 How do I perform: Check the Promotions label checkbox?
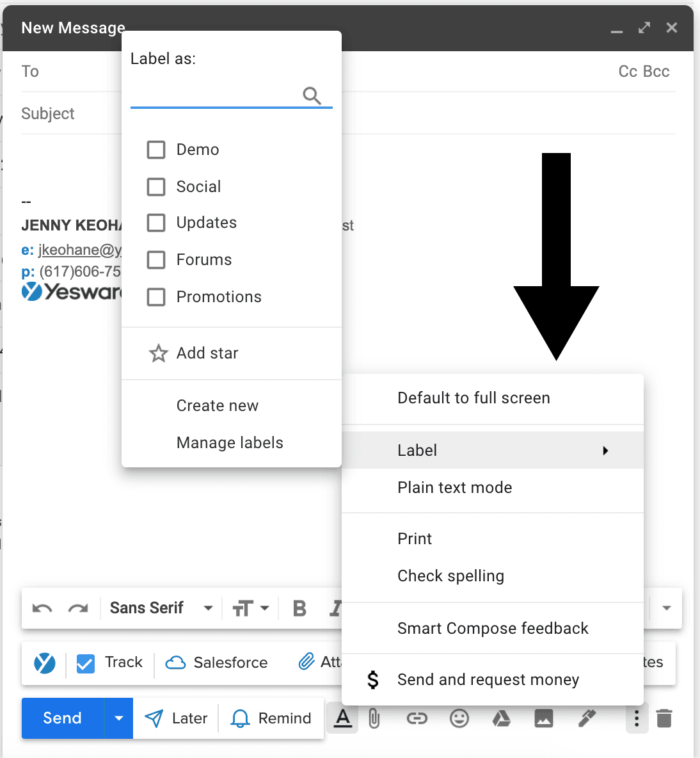156,297
